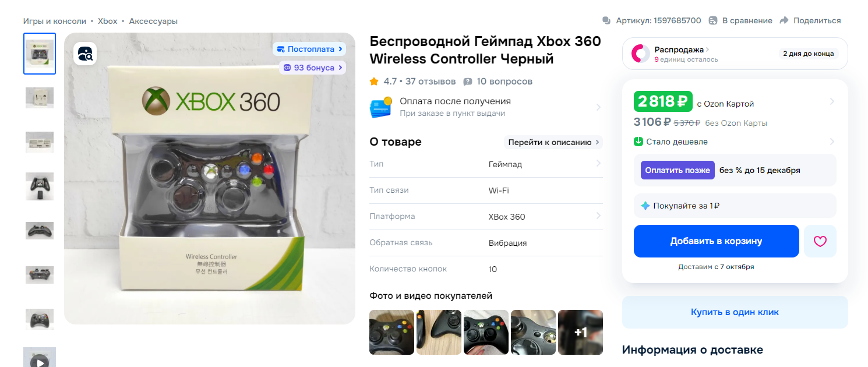Open the 'Тип' Геймпад row chevron
868x367 pixels.
[x=598, y=164]
